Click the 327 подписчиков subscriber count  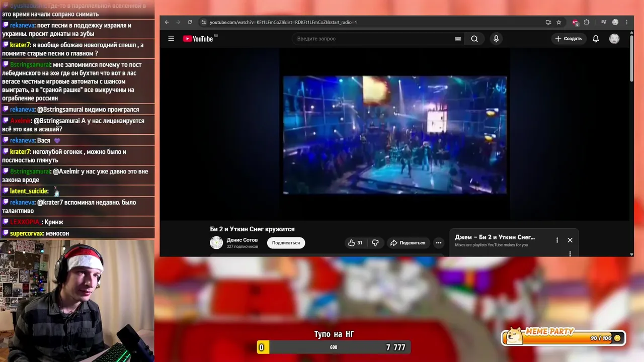242,247
